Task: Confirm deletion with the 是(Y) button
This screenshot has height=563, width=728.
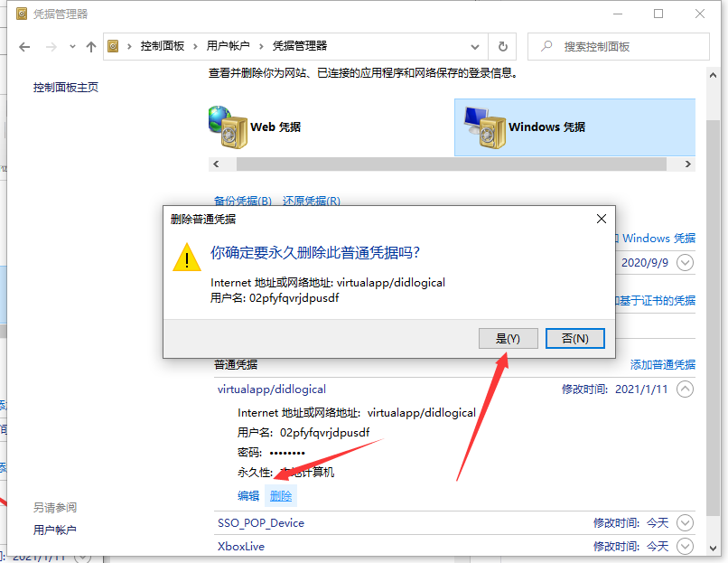Action: tap(508, 337)
